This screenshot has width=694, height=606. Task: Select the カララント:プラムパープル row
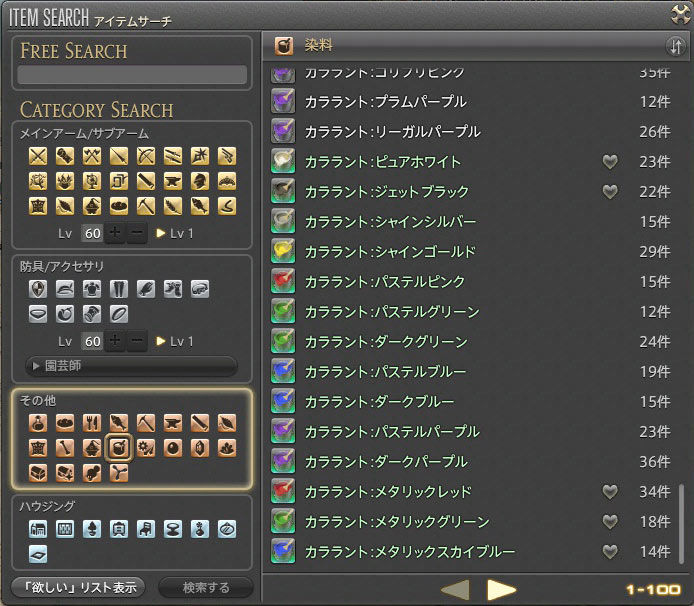(x=471, y=102)
